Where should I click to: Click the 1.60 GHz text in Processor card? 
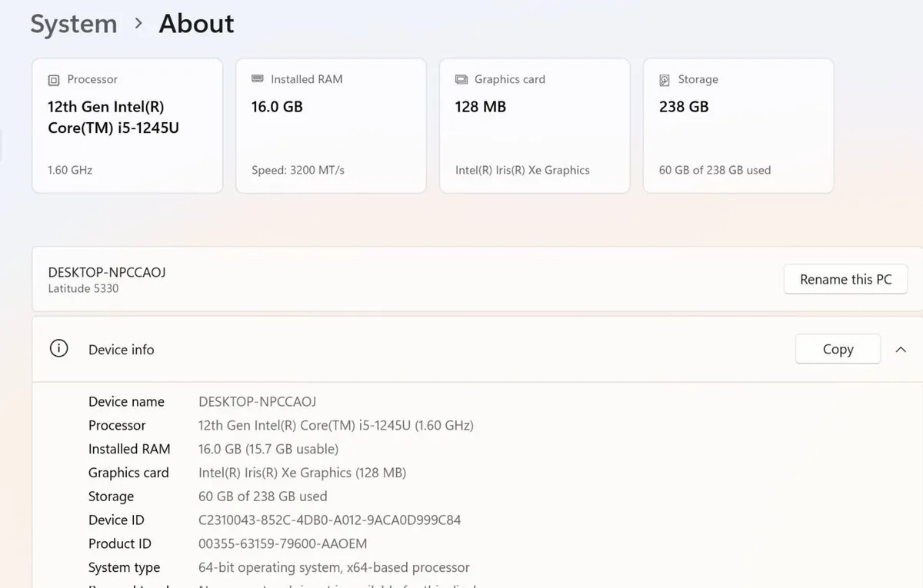(70, 170)
